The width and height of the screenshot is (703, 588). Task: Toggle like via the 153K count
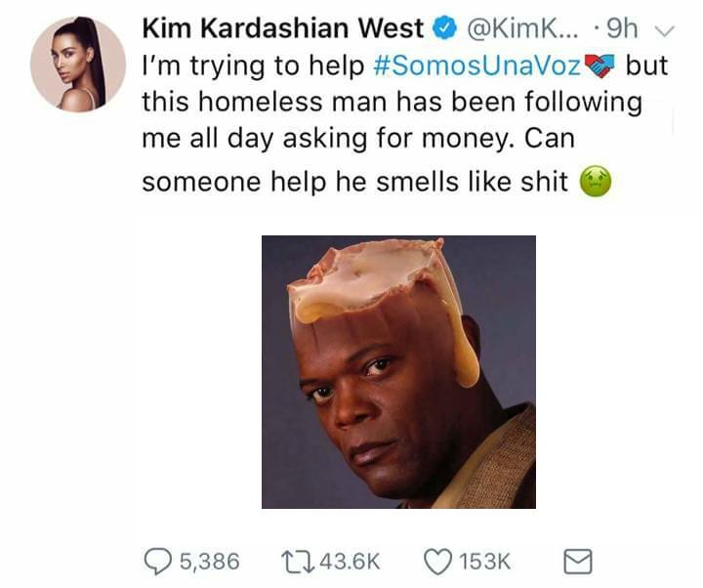[x=484, y=562]
